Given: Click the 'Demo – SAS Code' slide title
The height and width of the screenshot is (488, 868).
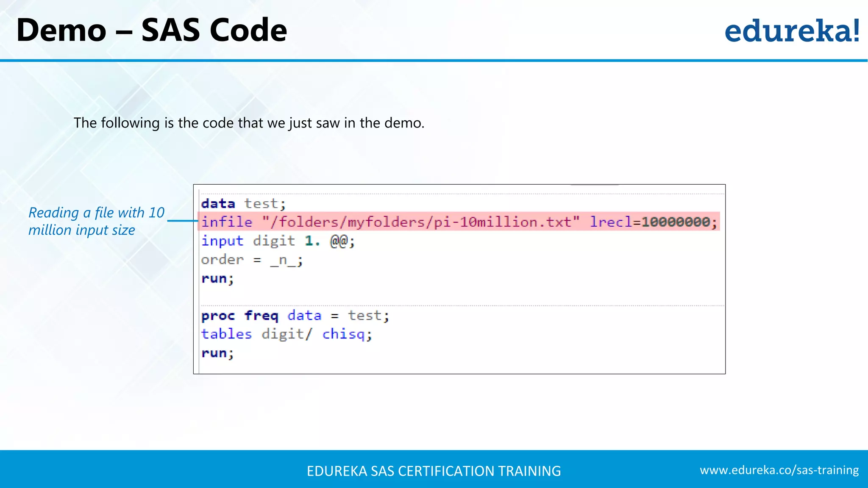Looking at the screenshot, I should tap(152, 30).
